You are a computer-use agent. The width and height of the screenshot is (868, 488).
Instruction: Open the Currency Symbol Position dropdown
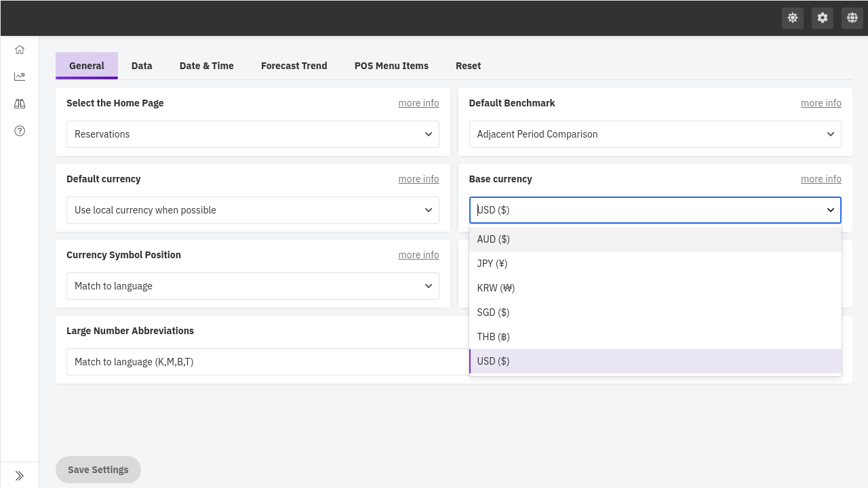point(253,286)
